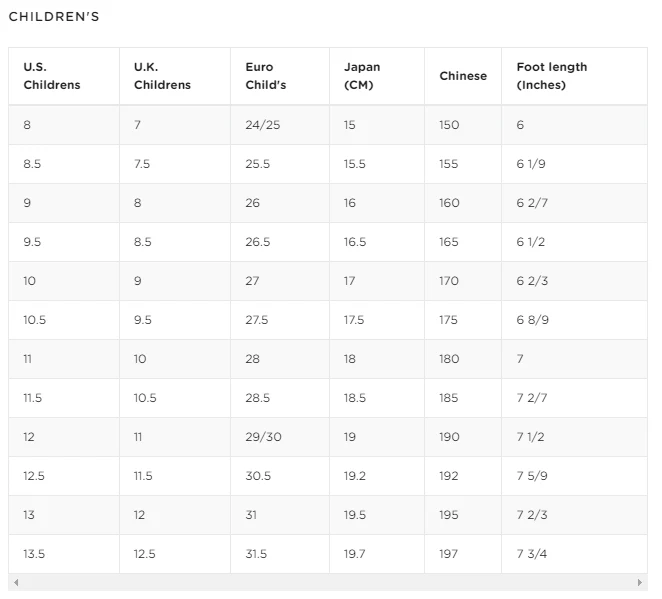This screenshot has height=599, width=662.
Task: Select the U.S. Childrens column header
Action: 52,76
